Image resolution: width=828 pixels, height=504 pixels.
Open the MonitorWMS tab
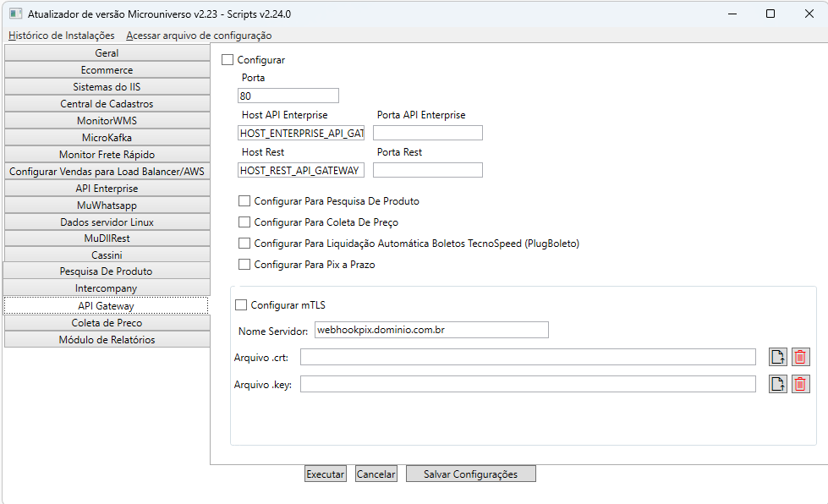(107, 121)
